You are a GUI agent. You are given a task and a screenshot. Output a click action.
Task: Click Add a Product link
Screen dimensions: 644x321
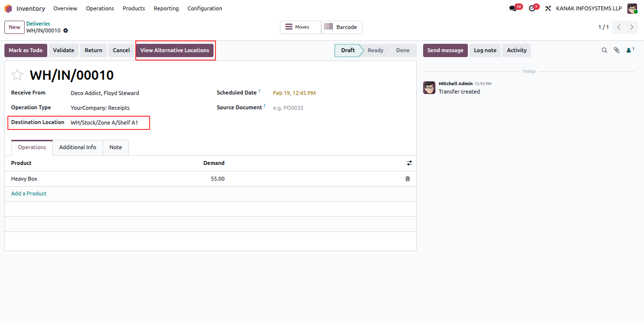[29, 193]
